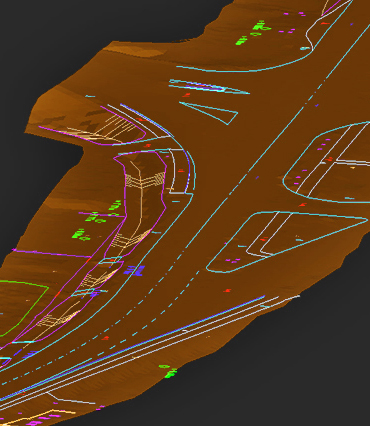Click the green polygon outline at lower left

coord(23,308)
